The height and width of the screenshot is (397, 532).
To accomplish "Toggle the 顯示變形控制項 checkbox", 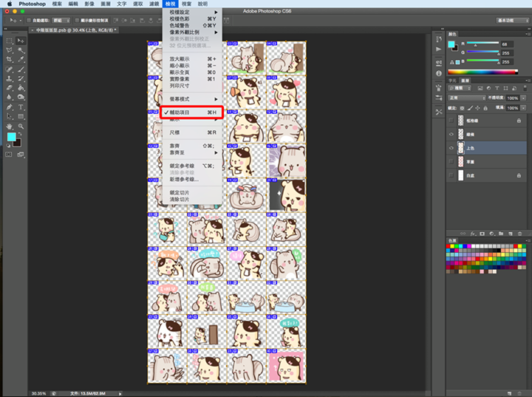I will (x=77, y=21).
